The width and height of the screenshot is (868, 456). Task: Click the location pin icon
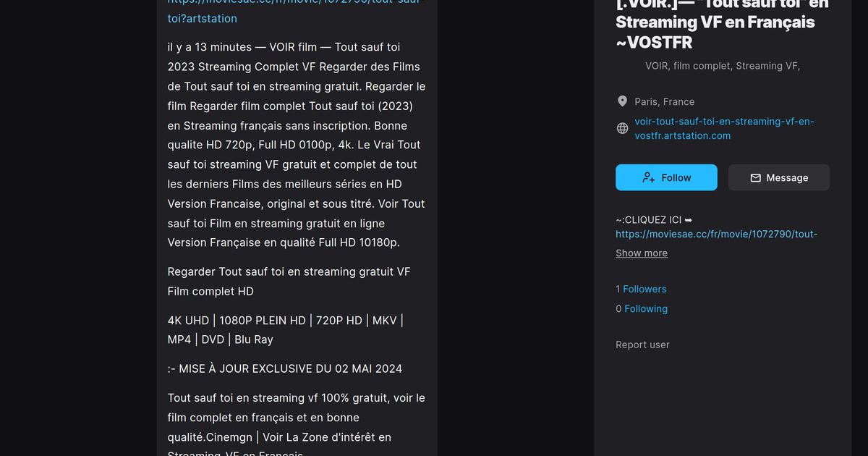point(622,101)
